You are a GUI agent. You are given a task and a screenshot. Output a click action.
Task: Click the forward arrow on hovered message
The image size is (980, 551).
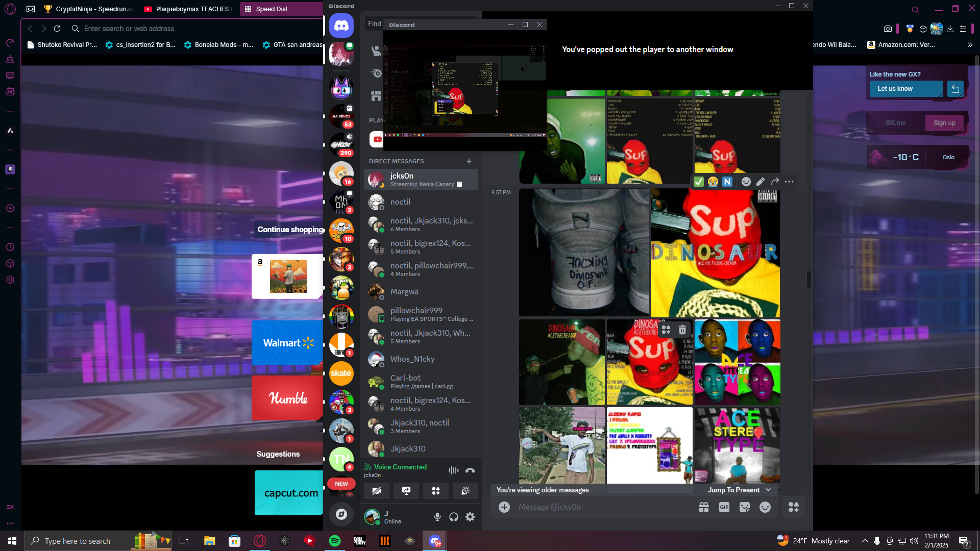coord(775,182)
